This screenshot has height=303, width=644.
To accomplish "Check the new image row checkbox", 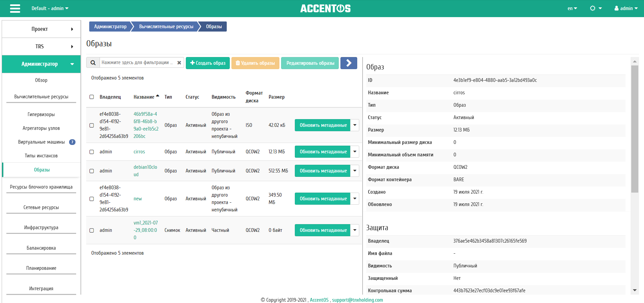I will [x=92, y=199].
